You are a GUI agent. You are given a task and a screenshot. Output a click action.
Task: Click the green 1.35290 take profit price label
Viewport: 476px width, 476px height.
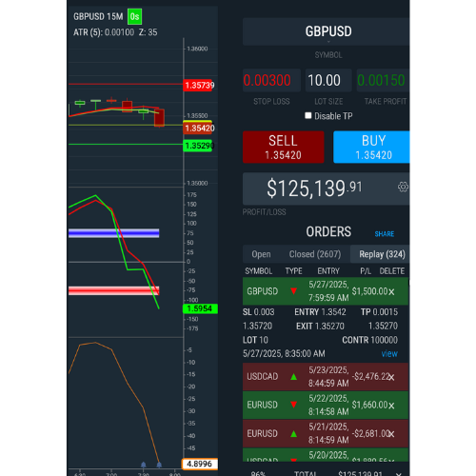[199, 146]
